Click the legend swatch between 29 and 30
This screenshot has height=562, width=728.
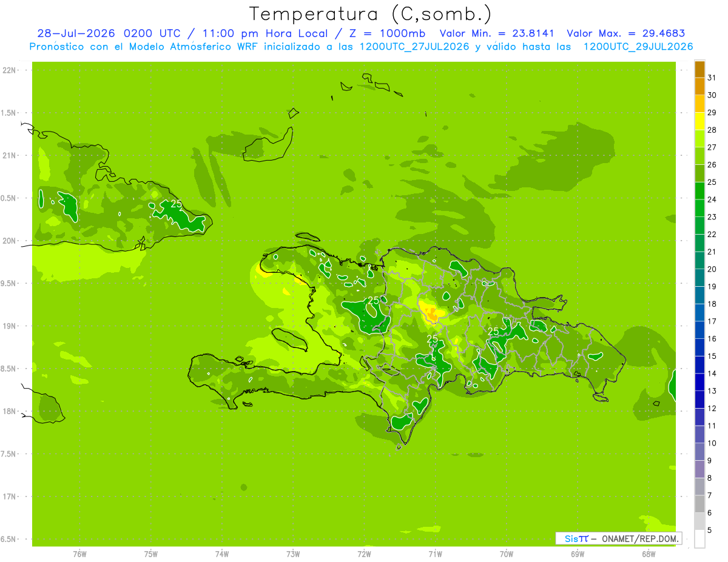699,87
